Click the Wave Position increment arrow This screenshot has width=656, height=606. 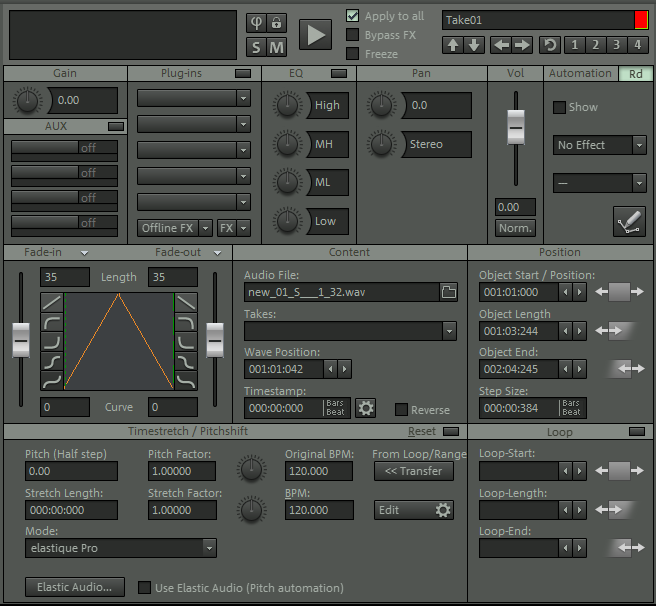[x=344, y=369]
